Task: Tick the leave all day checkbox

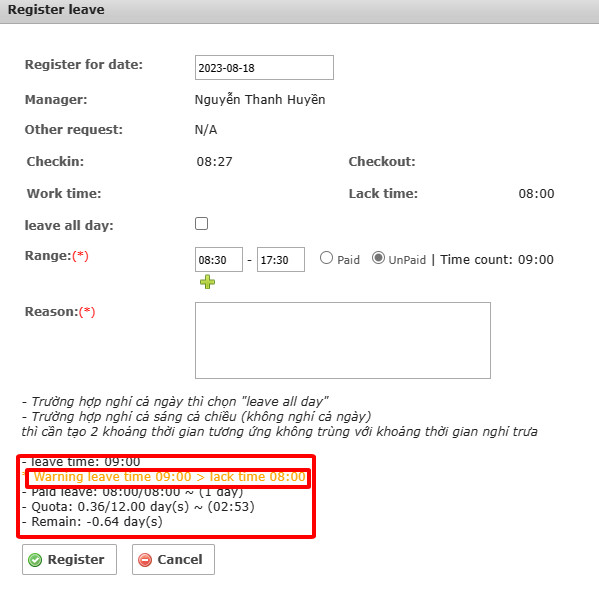Action: point(201,224)
